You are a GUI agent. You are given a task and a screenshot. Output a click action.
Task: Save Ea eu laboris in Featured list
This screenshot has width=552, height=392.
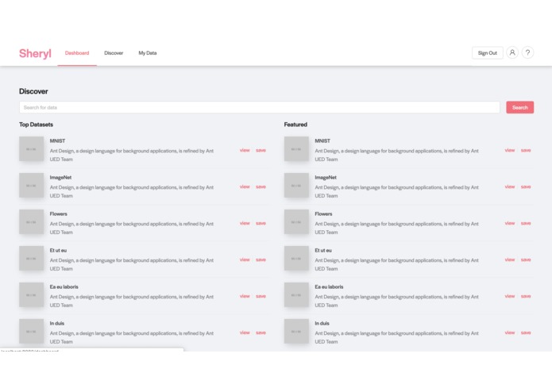point(526,296)
